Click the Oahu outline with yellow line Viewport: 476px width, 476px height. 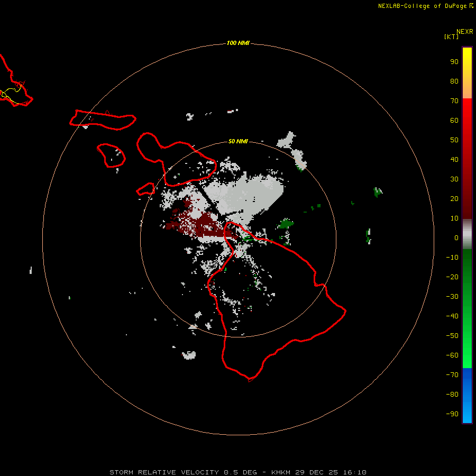(x=15, y=80)
